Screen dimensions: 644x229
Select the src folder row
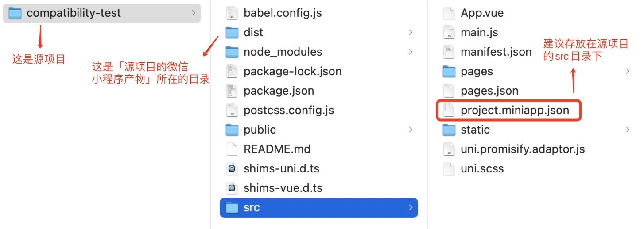319,208
